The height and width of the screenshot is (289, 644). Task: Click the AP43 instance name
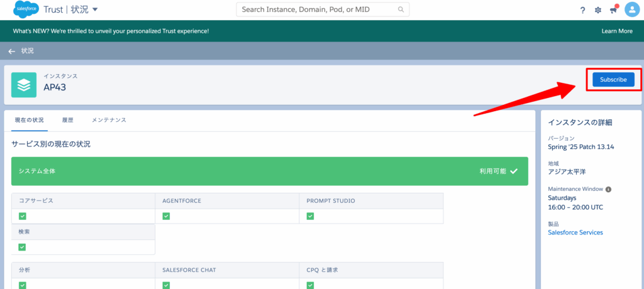tap(55, 87)
